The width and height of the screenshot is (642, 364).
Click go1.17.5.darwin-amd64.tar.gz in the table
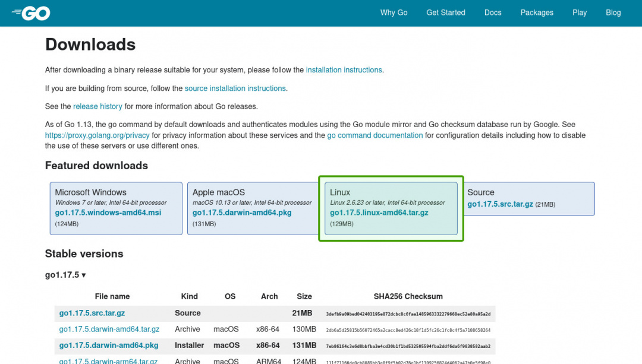pyautogui.click(x=109, y=329)
